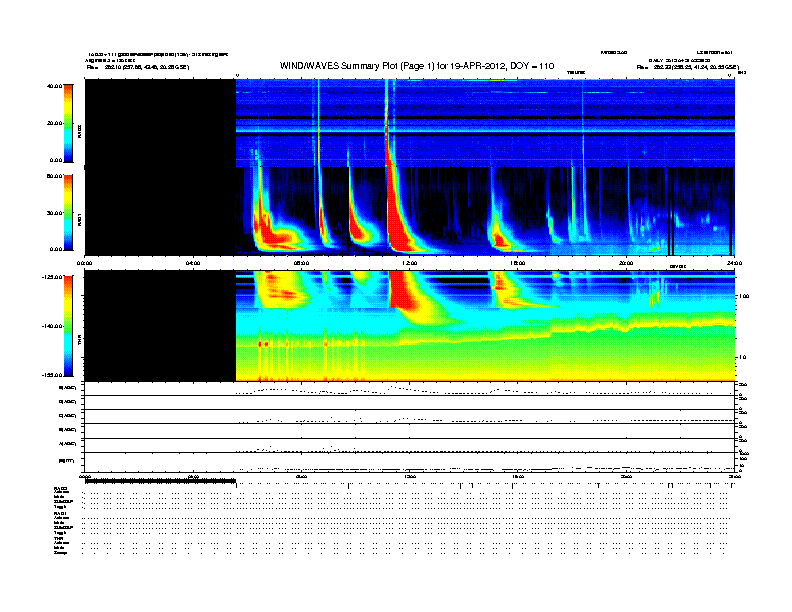
Task: Click 12:00 tick label under RAD1 spectrogram
Action: pos(410,263)
